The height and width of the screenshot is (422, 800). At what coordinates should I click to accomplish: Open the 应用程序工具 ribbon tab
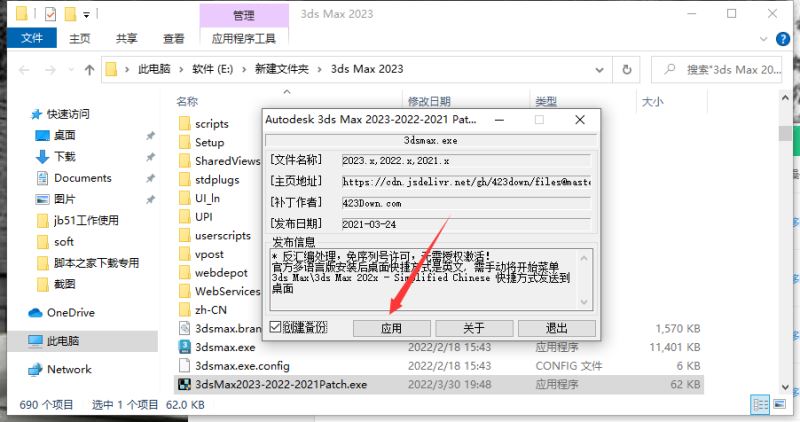click(244, 38)
